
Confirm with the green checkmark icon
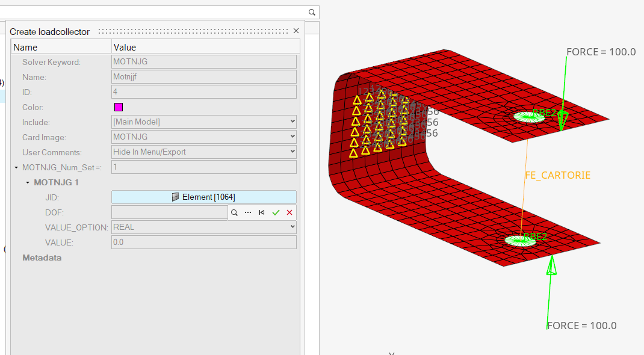(276, 212)
